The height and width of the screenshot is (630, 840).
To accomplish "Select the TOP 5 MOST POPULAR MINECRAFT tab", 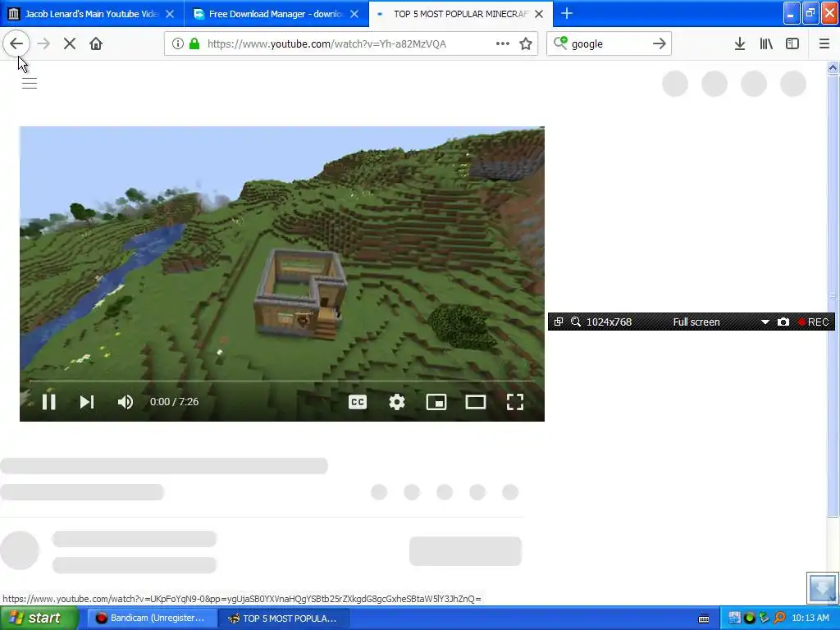I will click(460, 14).
